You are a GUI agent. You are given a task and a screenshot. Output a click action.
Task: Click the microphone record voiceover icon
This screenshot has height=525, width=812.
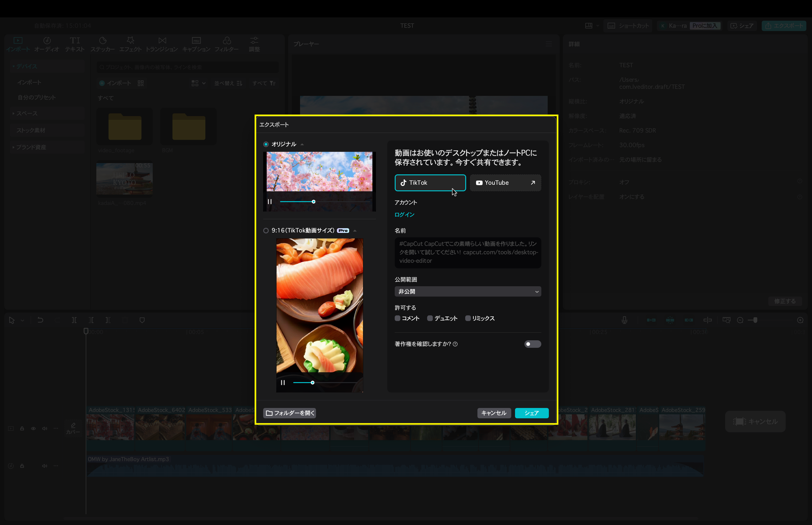pyautogui.click(x=624, y=320)
